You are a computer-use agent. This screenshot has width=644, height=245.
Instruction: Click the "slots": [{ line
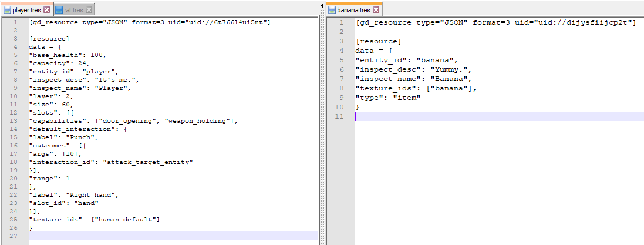point(51,113)
